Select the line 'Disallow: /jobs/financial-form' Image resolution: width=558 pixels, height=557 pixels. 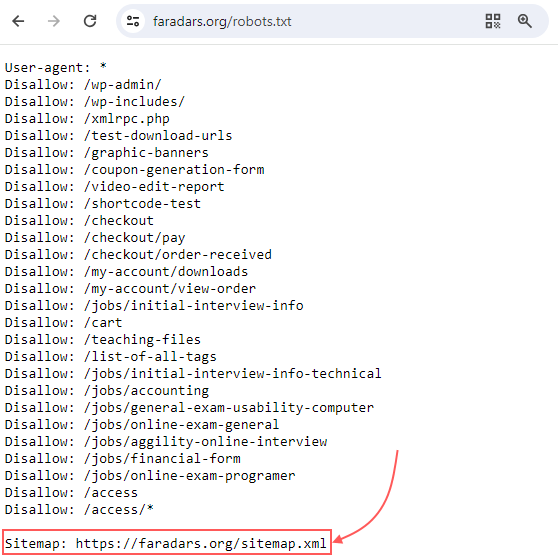(x=123, y=459)
